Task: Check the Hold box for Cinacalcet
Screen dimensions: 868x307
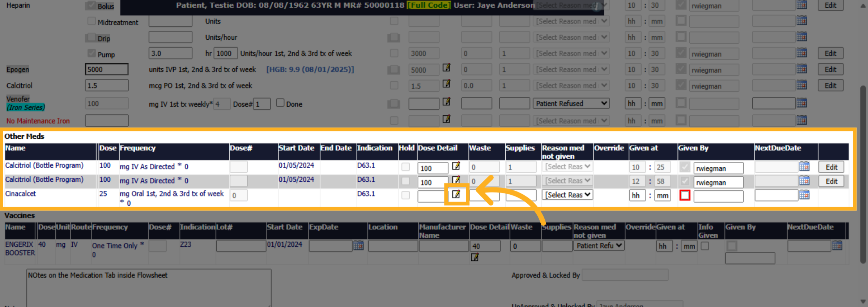Action: [406, 195]
